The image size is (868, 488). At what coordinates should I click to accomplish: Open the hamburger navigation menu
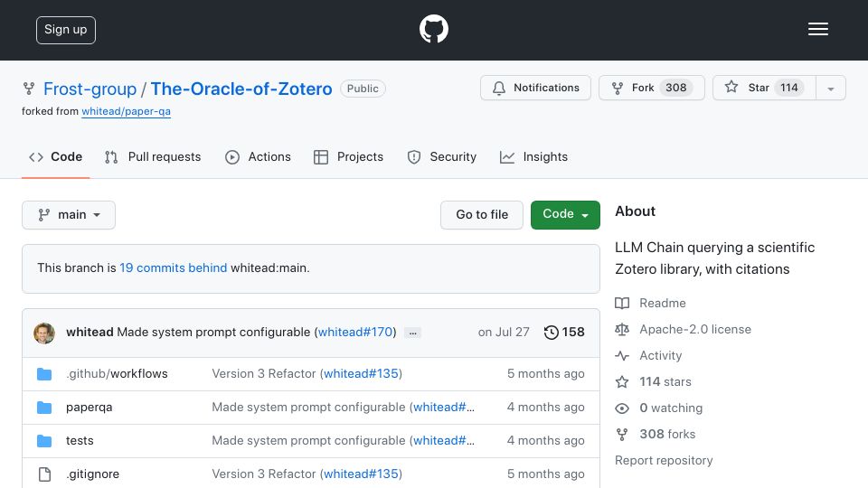pos(817,29)
